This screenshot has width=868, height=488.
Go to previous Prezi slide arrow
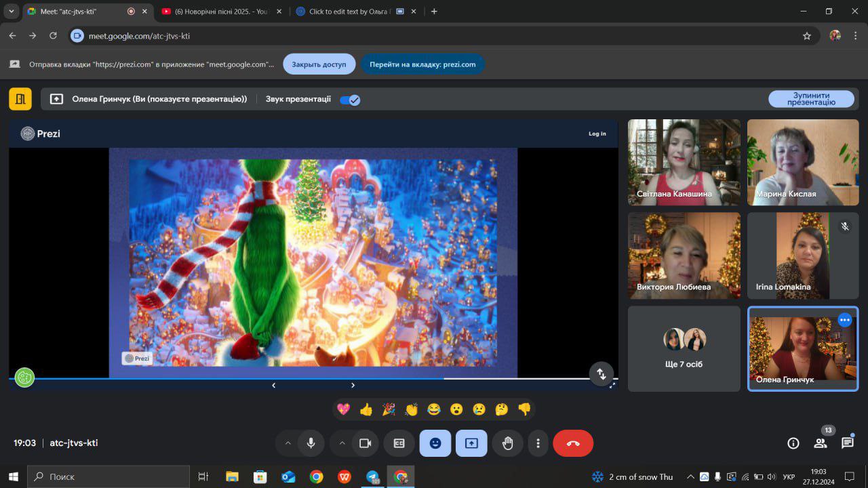point(274,385)
